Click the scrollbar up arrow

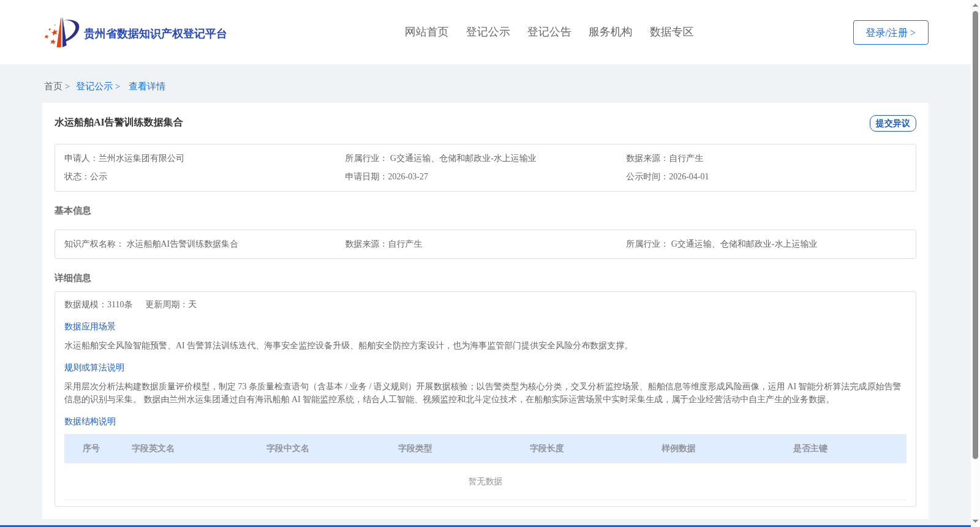click(975, 5)
